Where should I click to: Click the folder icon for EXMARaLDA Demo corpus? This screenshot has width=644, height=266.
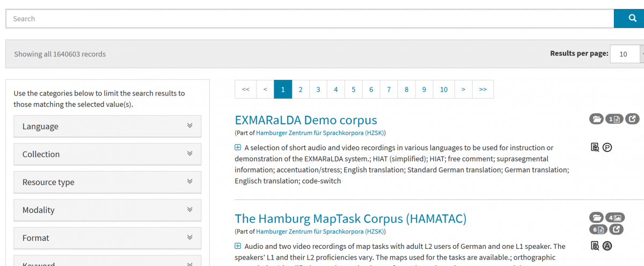(x=596, y=119)
